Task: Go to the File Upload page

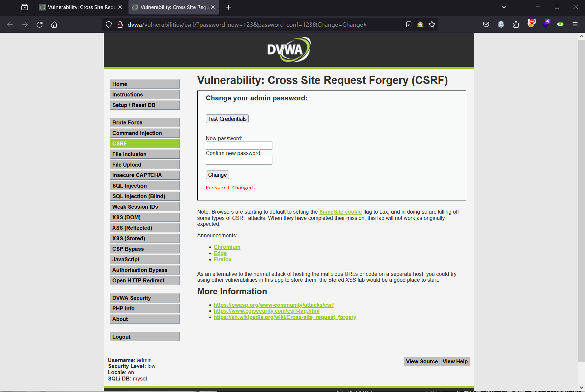Action: 145,165
